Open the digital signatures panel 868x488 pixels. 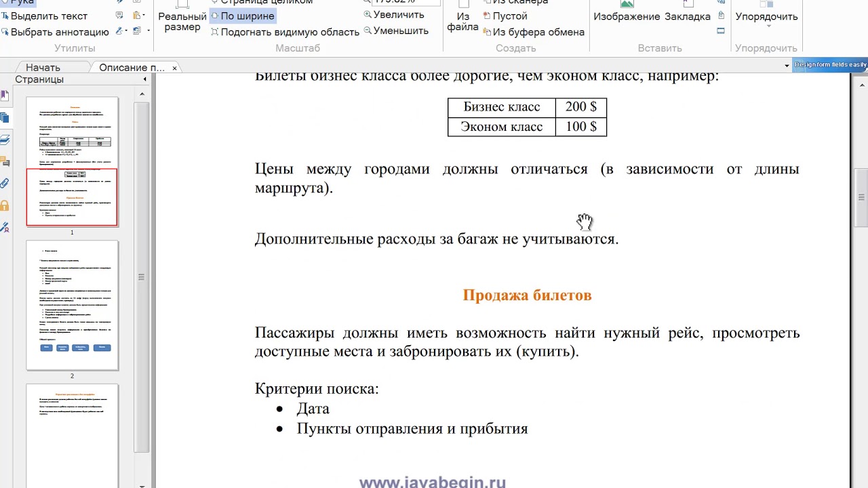point(5,227)
